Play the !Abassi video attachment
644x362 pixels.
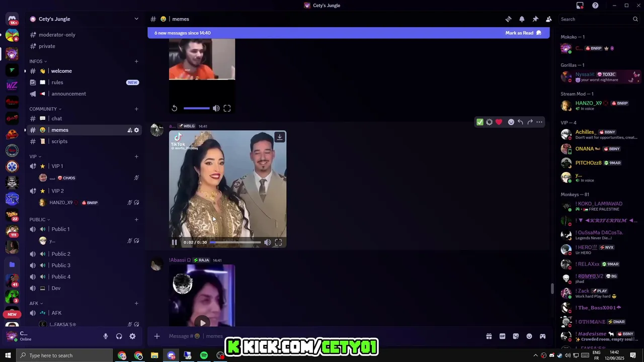coord(202,323)
